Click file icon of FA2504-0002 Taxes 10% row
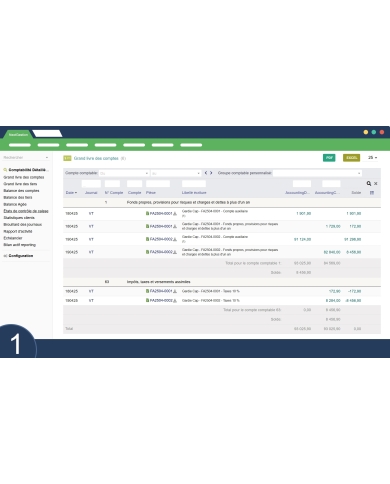The height and width of the screenshot is (484, 390). click(x=147, y=300)
